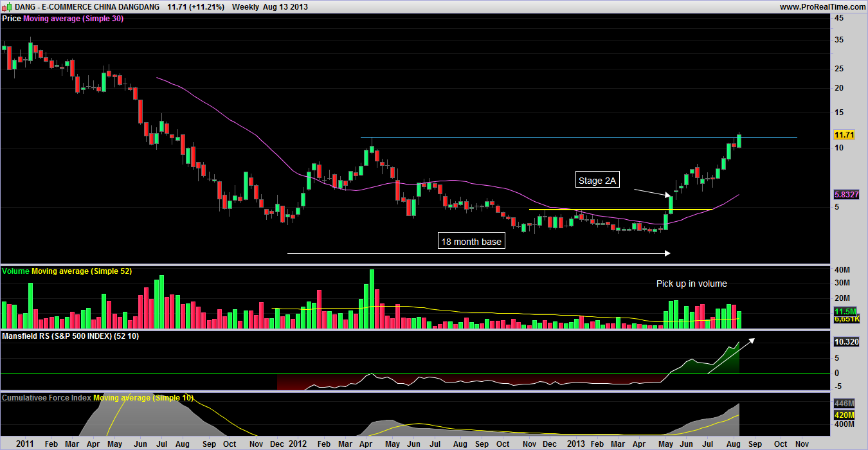
Task: Select the white arrow under 18 month base
Action: point(479,253)
